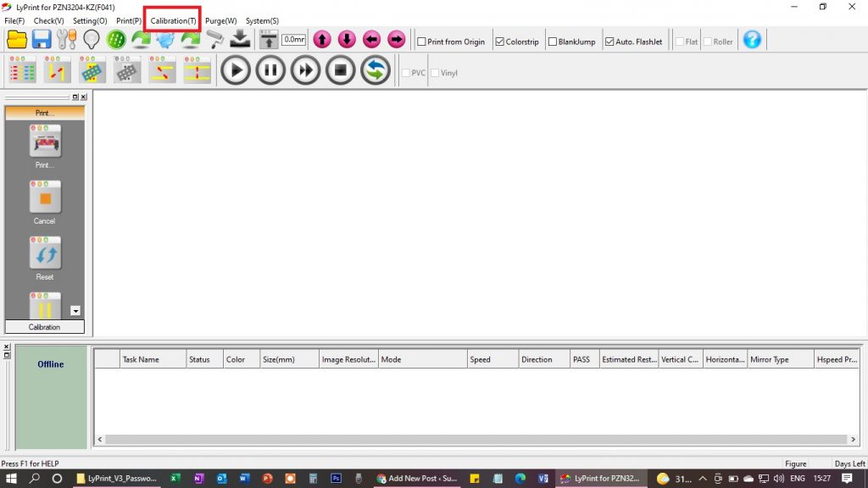
Task: Click the pink right arrow move button
Action: [396, 40]
